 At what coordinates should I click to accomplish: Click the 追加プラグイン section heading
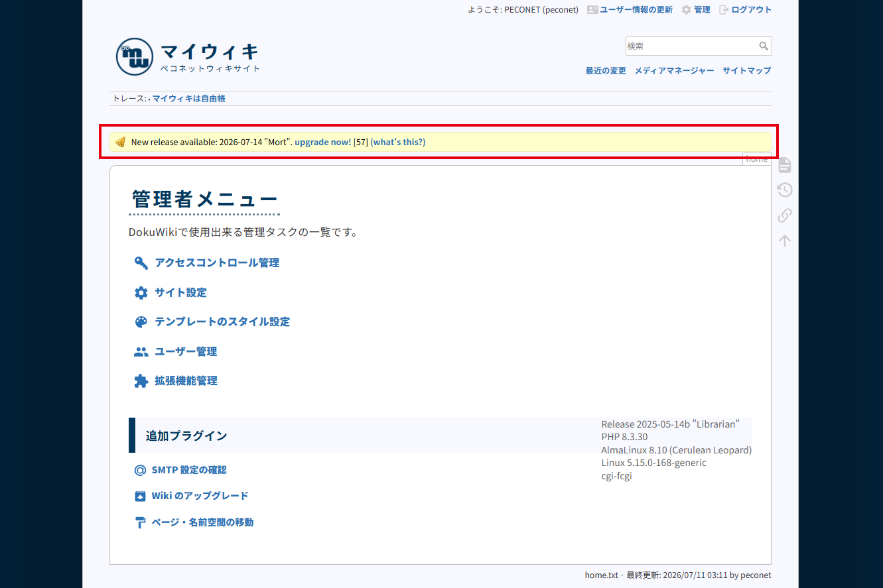coord(186,436)
